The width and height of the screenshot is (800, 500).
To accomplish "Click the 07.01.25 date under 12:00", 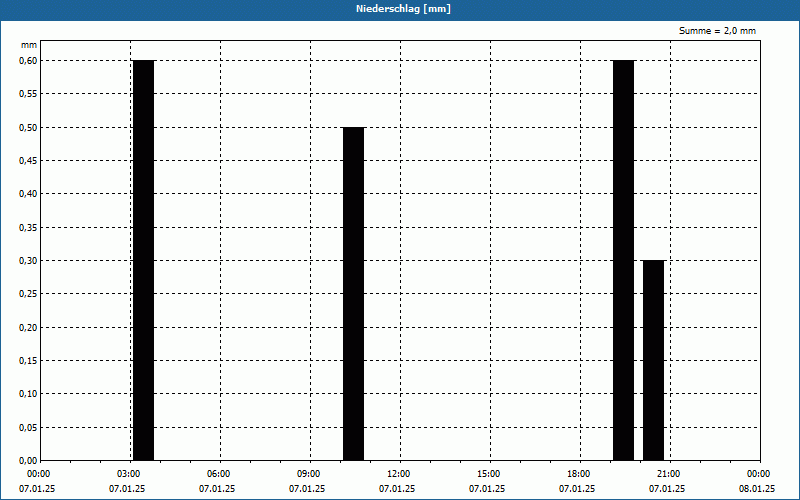I will (x=397, y=489).
